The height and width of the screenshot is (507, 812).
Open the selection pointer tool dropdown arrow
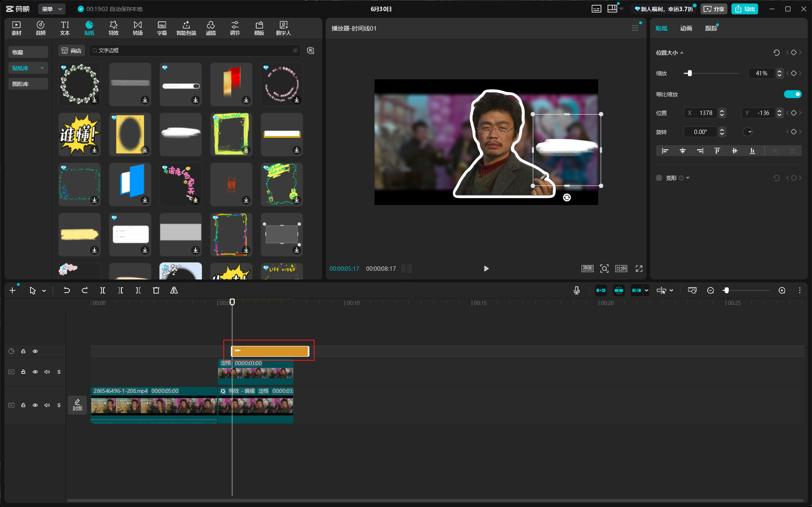(x=44, y=291)
